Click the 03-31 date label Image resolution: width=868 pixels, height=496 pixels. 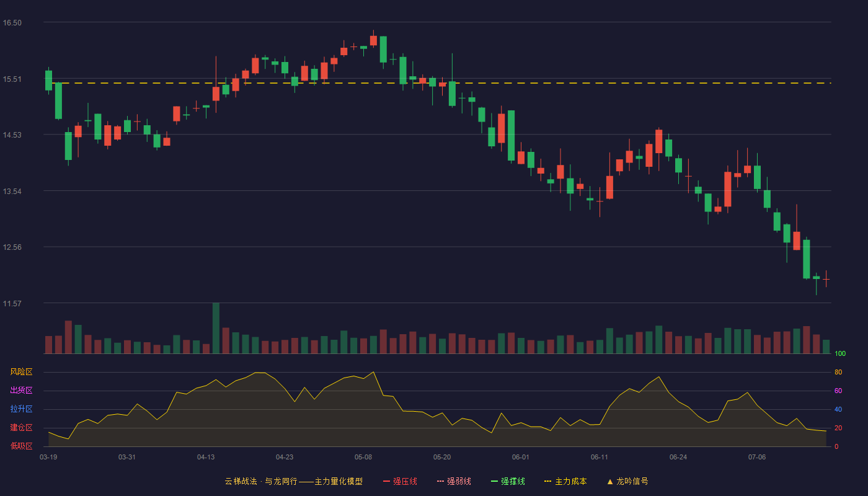tap(127, 457)
